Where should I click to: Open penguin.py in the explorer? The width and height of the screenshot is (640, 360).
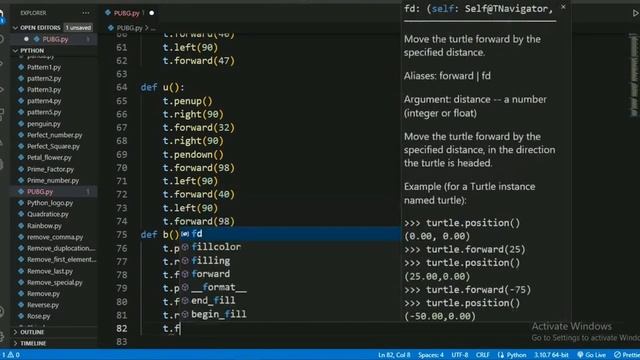43,124
